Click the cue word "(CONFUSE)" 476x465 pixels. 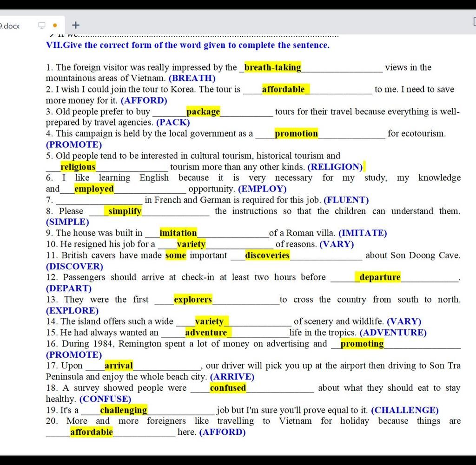[106, 399]
